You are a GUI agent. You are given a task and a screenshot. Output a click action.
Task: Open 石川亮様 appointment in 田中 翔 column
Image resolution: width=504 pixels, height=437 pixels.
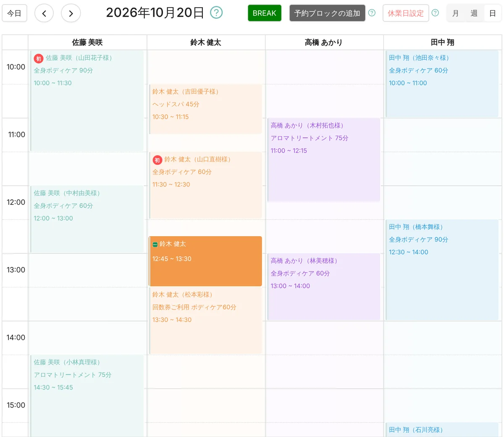pos(442,430)
